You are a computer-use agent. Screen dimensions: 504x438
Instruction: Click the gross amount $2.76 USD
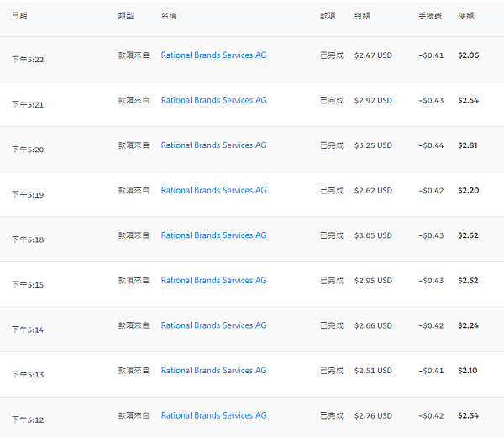[x=373, y=415]
